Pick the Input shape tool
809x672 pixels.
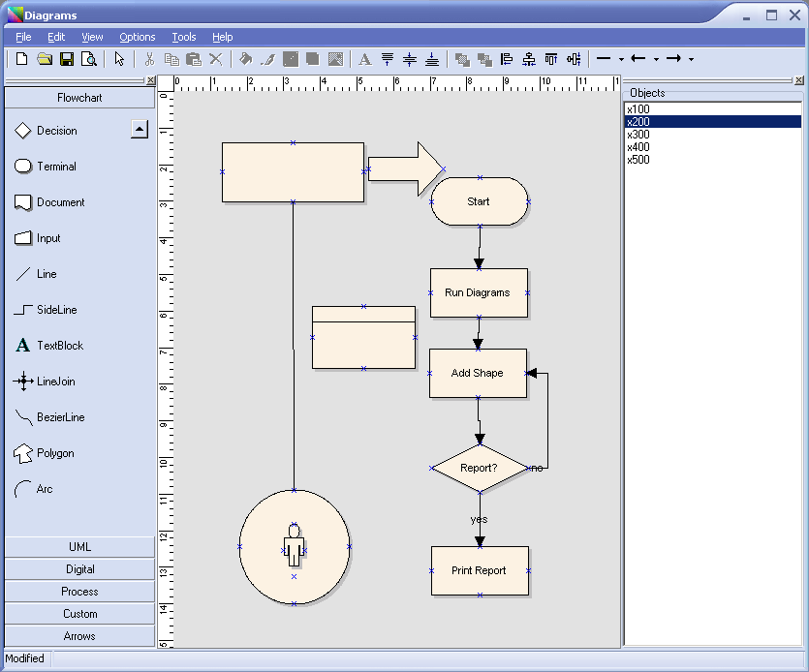click(x=37, y=238)
